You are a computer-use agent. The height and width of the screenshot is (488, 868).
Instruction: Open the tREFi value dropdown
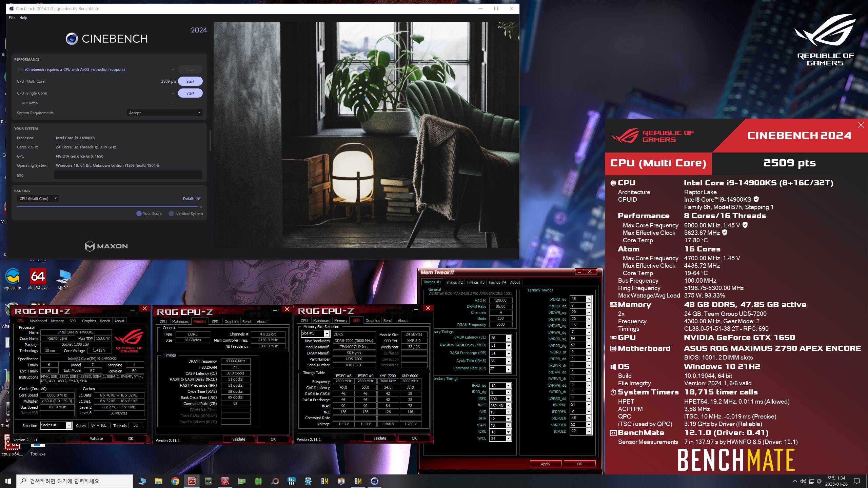(509, 406)
